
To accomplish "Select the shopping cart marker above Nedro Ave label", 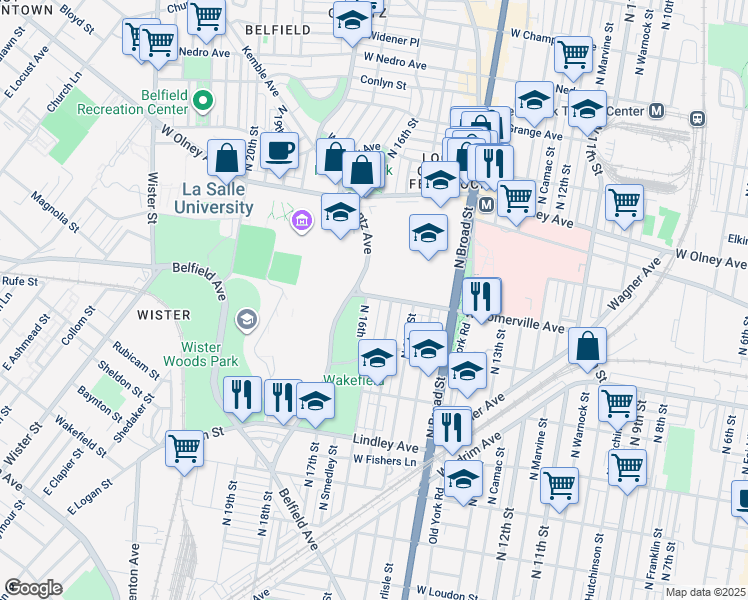I will [x=207, y=21].
